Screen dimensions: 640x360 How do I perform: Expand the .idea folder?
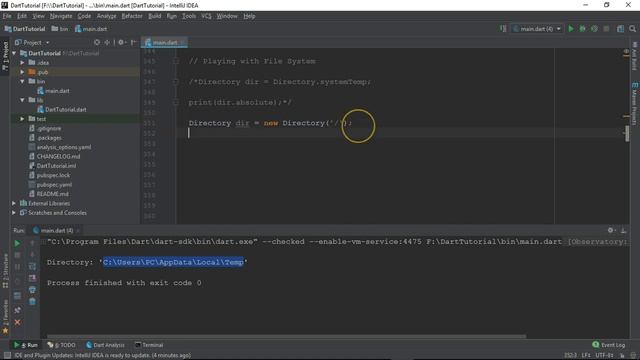22,62
